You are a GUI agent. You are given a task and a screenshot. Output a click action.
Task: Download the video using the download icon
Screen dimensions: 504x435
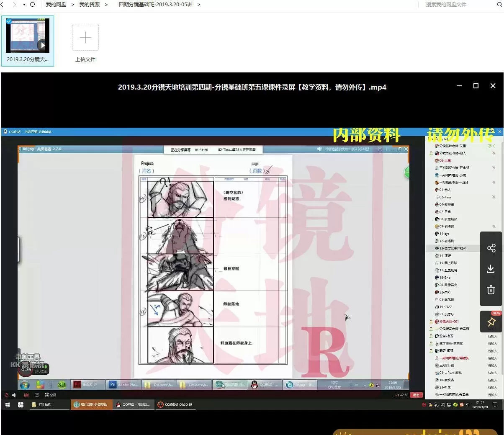click(491, 269)
